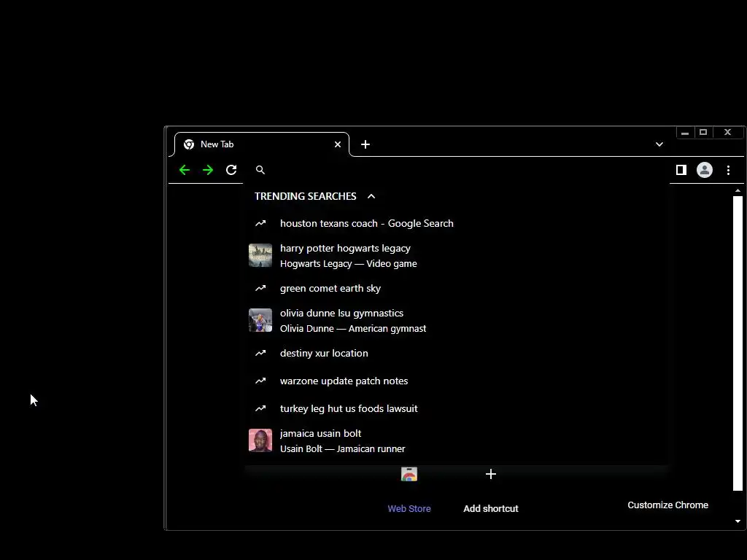Click the Usain Bolt thumbnail image
This screenshot has height=560, width=747.
click(x=260, y=440)
